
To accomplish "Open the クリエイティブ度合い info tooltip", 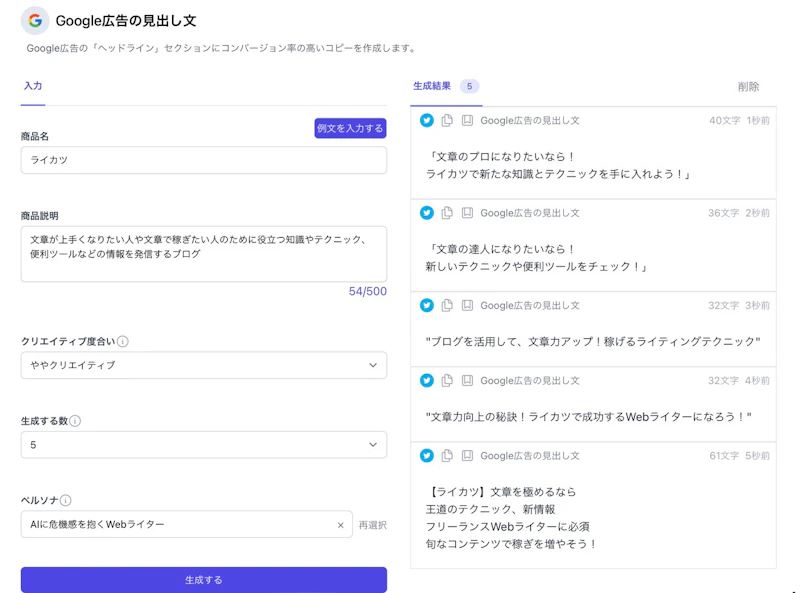I will tap(124, 340).
